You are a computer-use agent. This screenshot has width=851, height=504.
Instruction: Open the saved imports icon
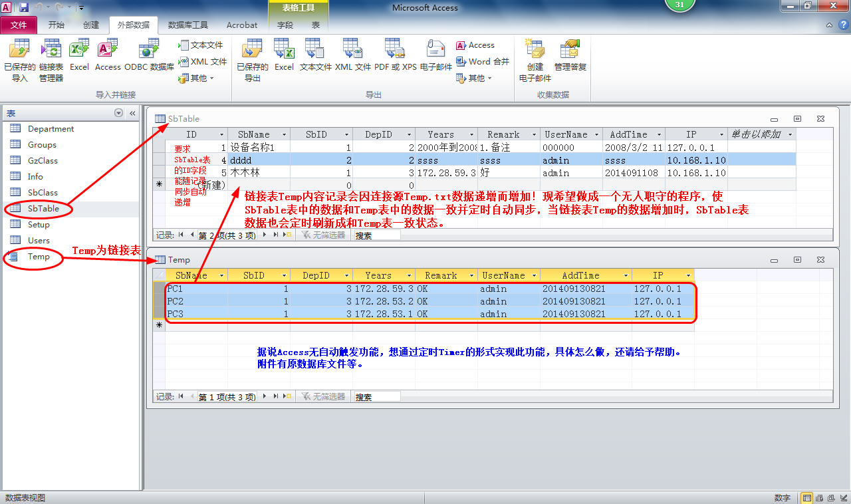point(19,60)
